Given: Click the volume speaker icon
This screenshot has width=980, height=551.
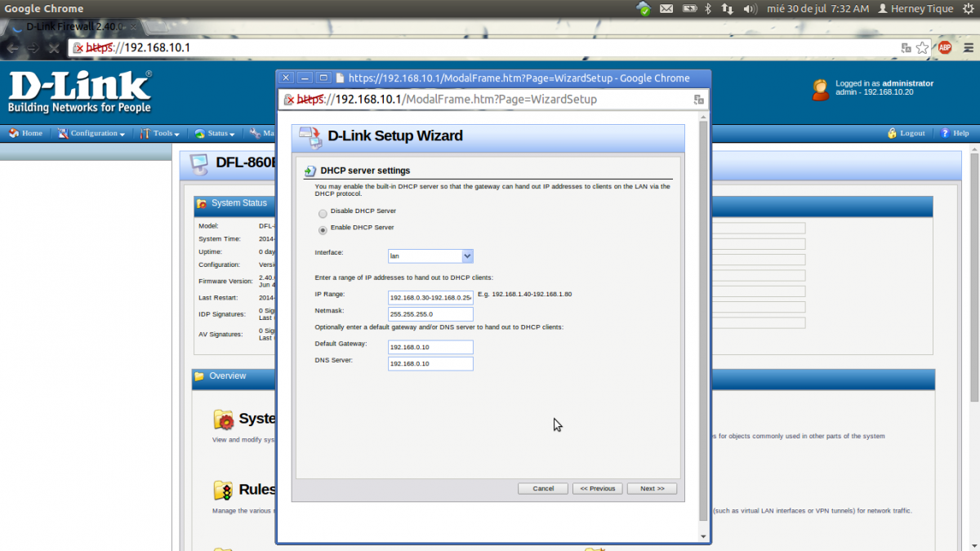Looking at the screenshot, I should coord(749,9).
